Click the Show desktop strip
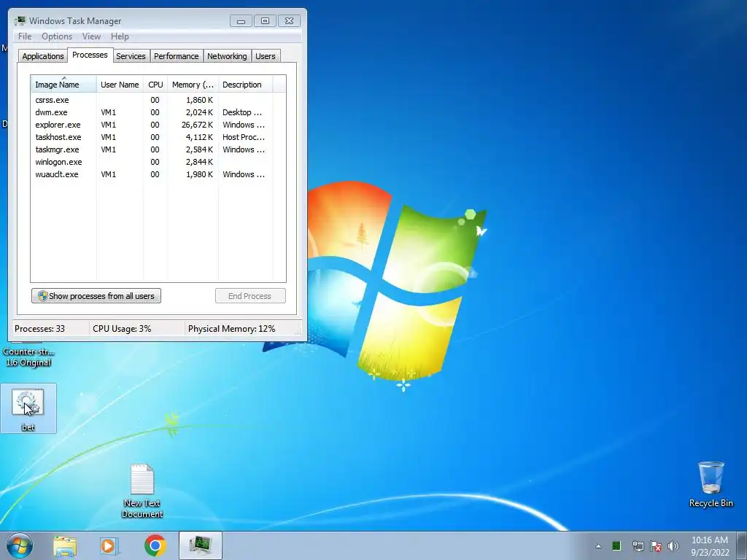 [742, 545]
